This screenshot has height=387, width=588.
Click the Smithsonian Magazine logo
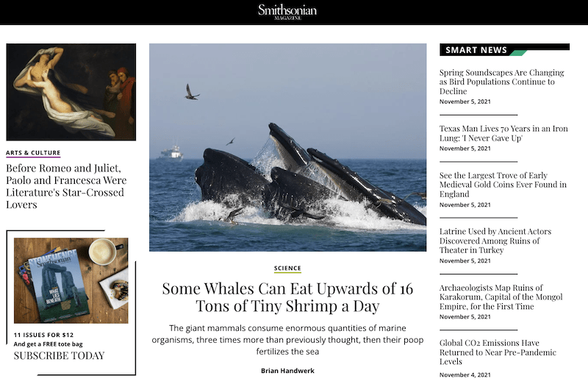(x=287, y=12)
